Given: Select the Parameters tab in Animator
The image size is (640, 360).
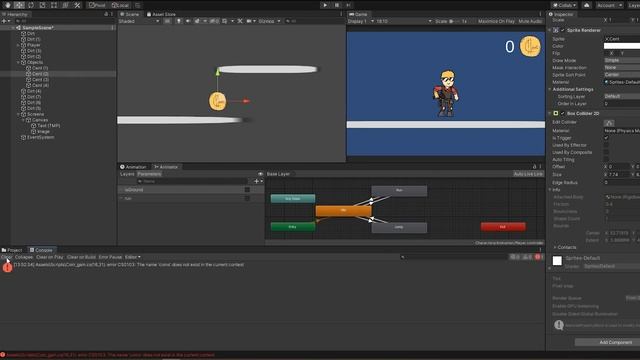Looking at the screenshot, I should (x=149, y=174).
